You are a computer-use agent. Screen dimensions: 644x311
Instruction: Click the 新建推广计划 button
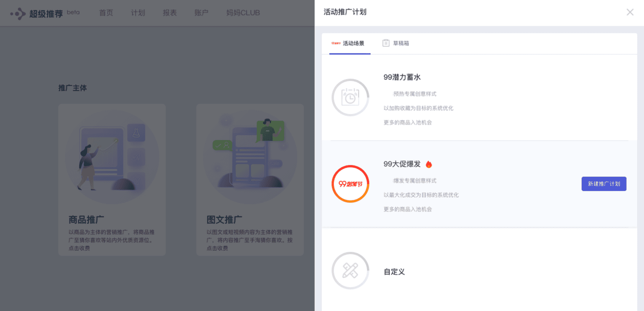point(604,184)
